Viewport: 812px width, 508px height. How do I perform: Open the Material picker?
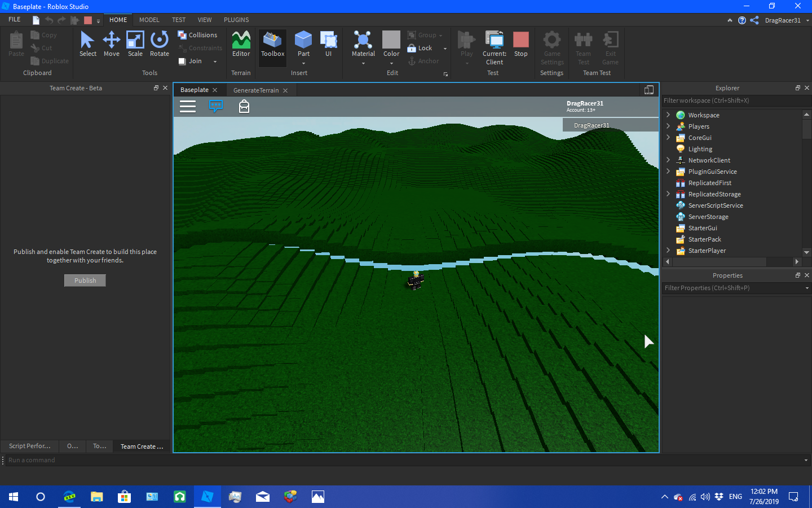point(363,44)
